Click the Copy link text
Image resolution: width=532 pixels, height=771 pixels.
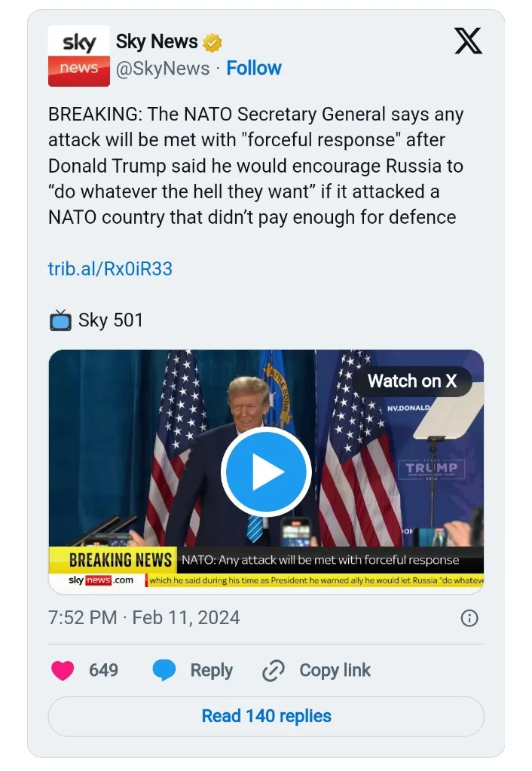[x=335, y=670]
